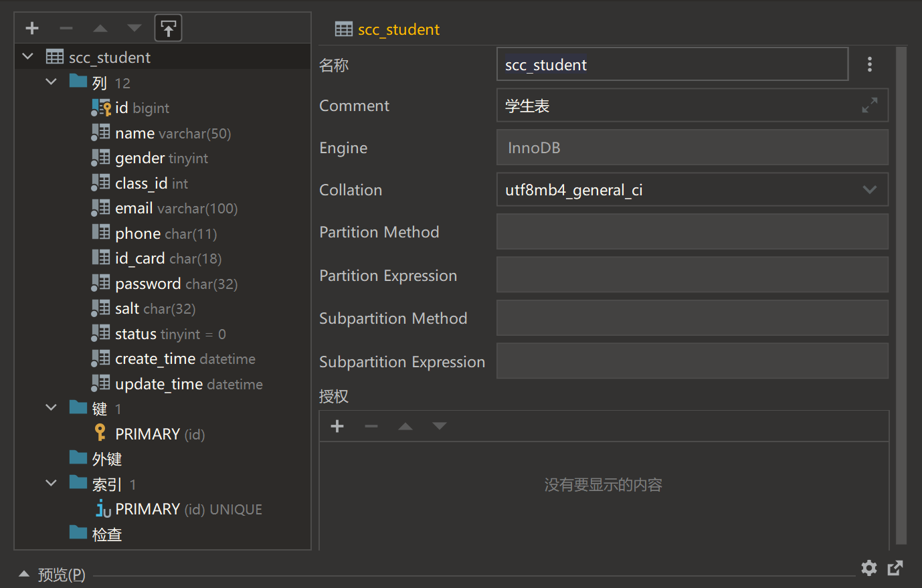The width and height of the screenshot is (922, 588).
Task: Open the Collation dropdown
Action: (x=870, y=190)
